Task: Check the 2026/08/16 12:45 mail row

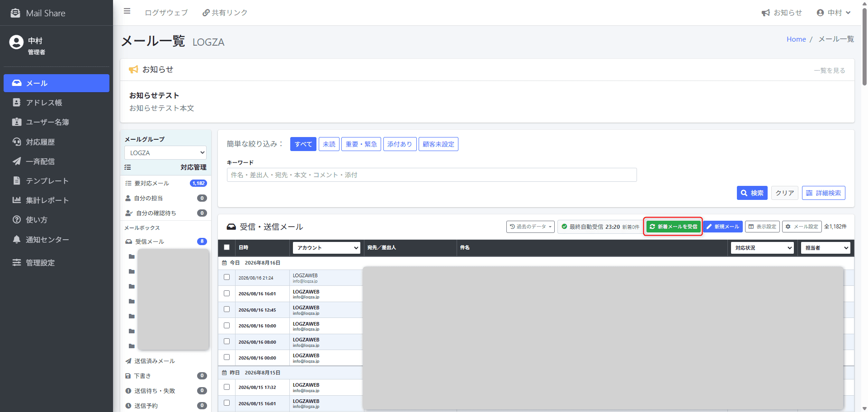Action: point(227,309)
